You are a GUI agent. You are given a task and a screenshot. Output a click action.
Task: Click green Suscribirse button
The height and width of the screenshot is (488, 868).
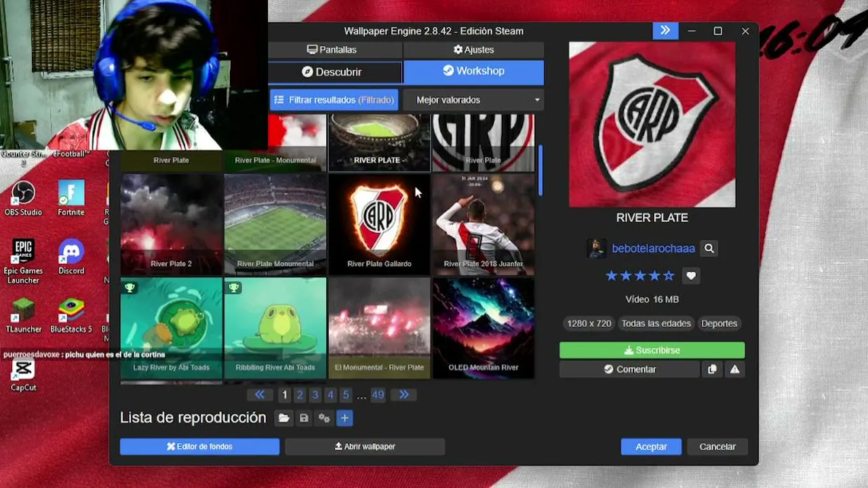point(652,350)
